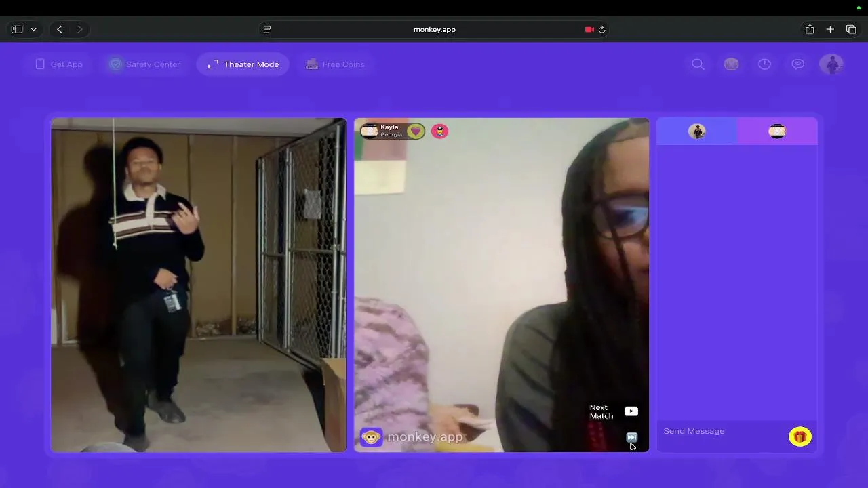Viewport: 868px width, 488px height.
Task: Go back in browser history
Action: click(x=60, y=29)
